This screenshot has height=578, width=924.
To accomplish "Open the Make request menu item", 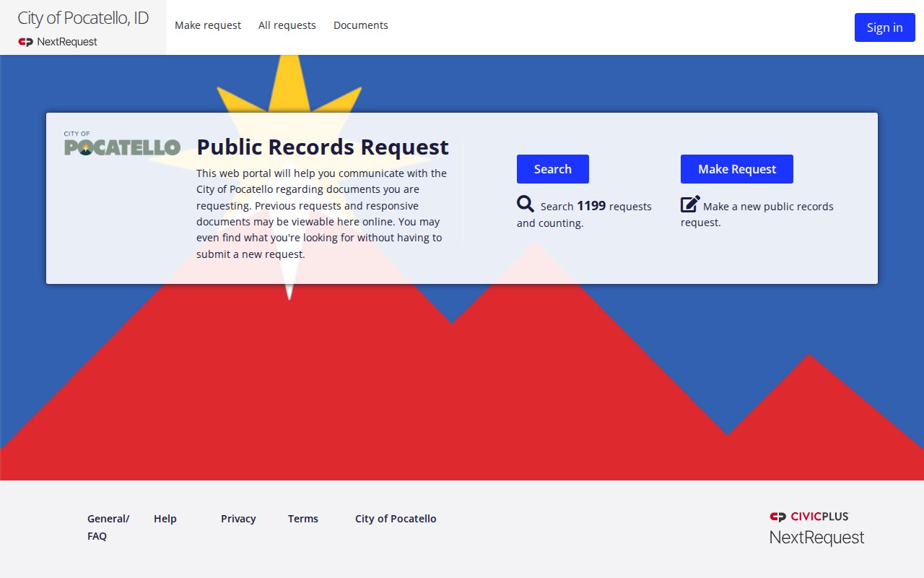I will [208, 25].
